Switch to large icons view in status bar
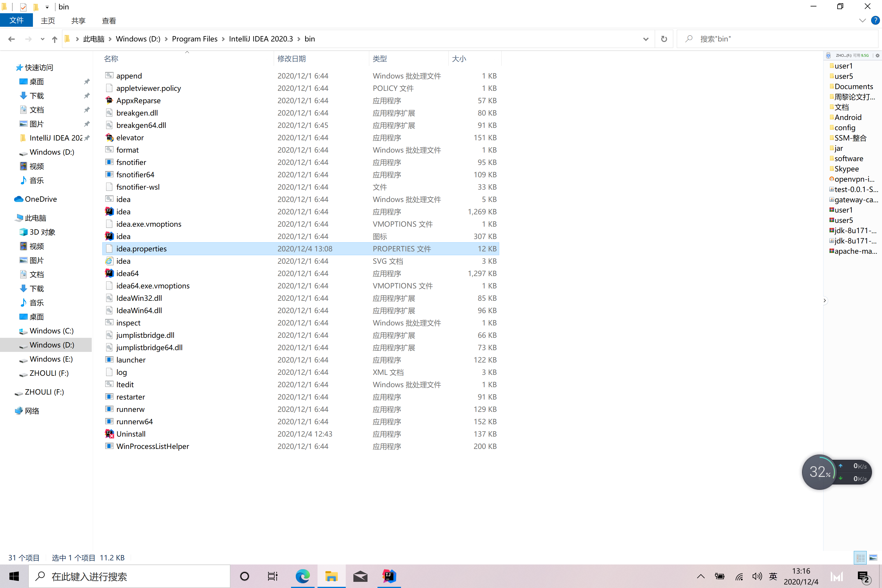882x588 pixels. [x=872, y=558]
